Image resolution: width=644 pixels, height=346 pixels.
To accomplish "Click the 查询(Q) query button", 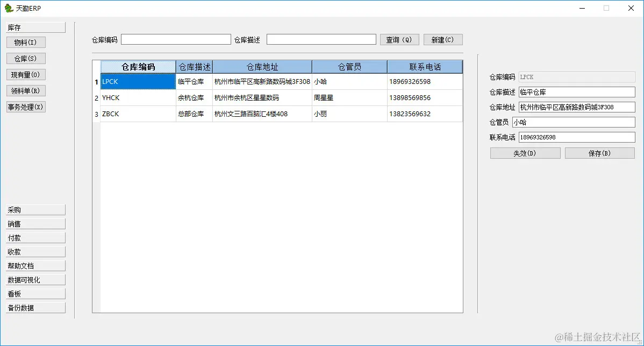I will [x=399, y=39].
